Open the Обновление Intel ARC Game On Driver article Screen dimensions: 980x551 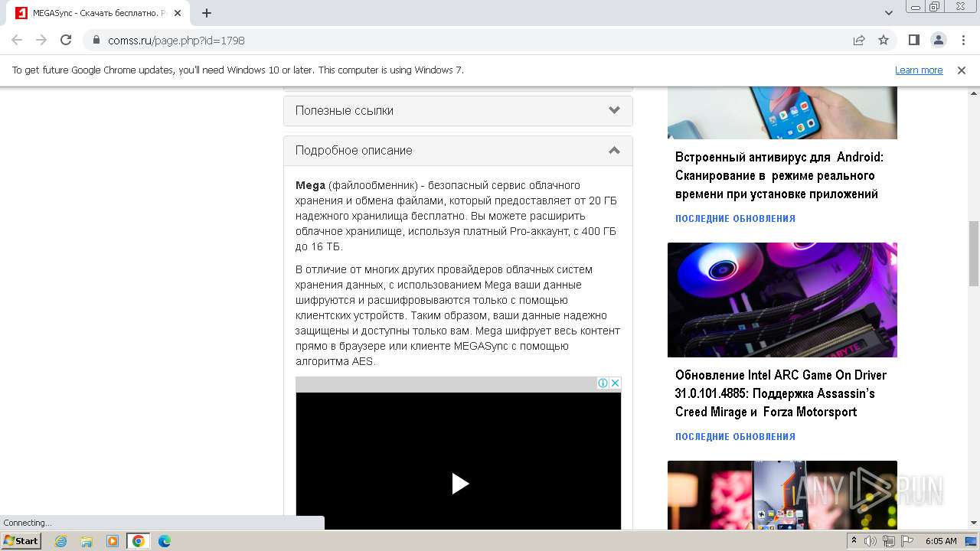pyautogui.click(x=781, y=393)
